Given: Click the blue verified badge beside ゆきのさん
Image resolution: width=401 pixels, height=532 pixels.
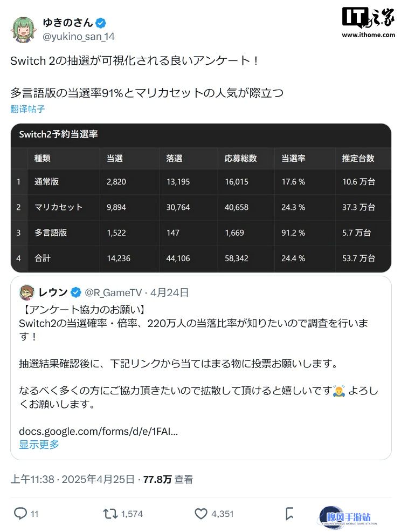Looking at the screenshot, I should 101,23.
